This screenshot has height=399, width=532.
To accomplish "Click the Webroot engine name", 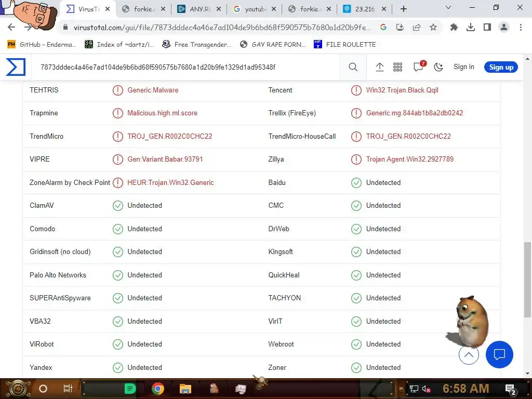I will (281, 344).
